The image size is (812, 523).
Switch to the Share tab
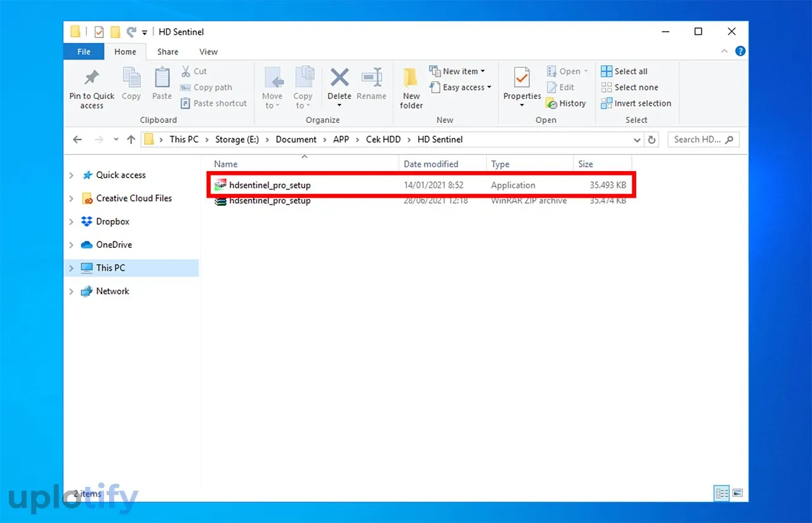click(168, 52)
